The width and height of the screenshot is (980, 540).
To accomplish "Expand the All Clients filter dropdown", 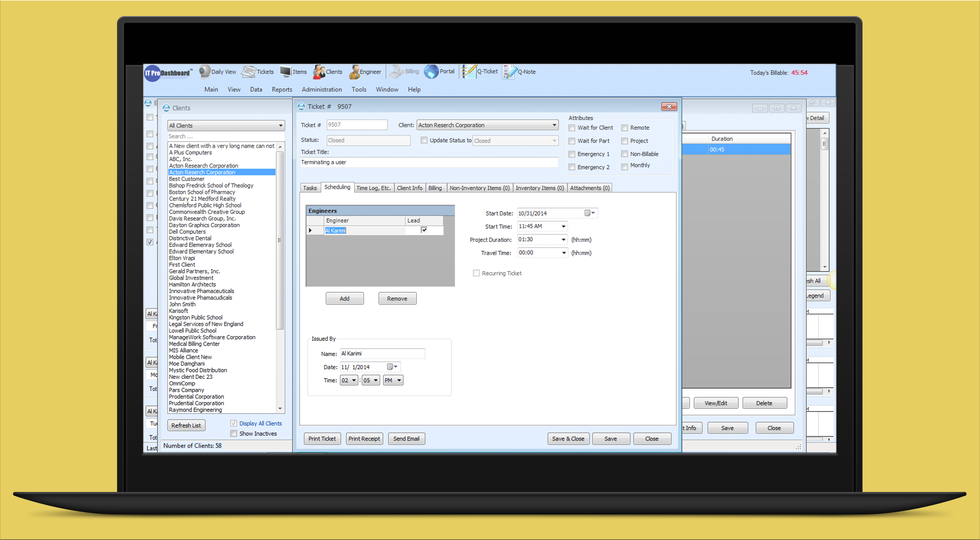I will [x=280, y=126].
